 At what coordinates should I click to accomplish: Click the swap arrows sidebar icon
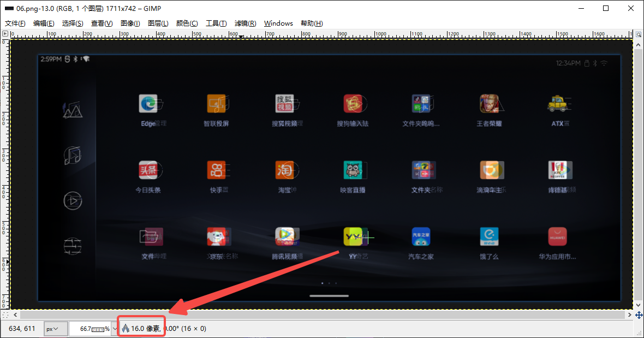pyautogui.click(x=73, y=246)
